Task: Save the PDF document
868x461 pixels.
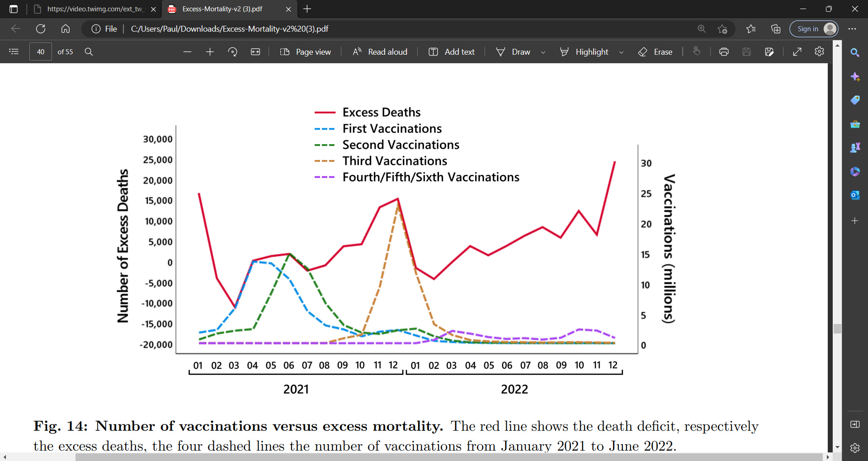Action: click(x=746, y=52)
